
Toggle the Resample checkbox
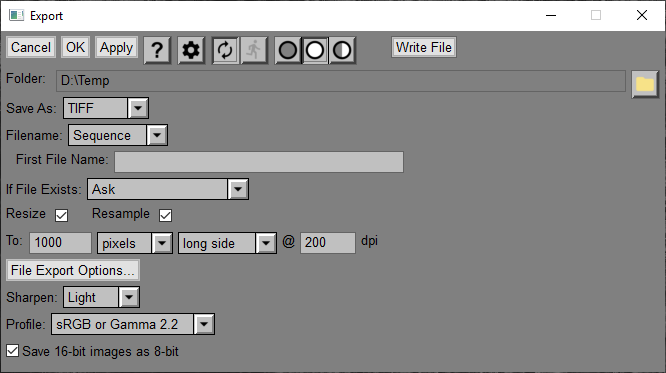[166, 215]
